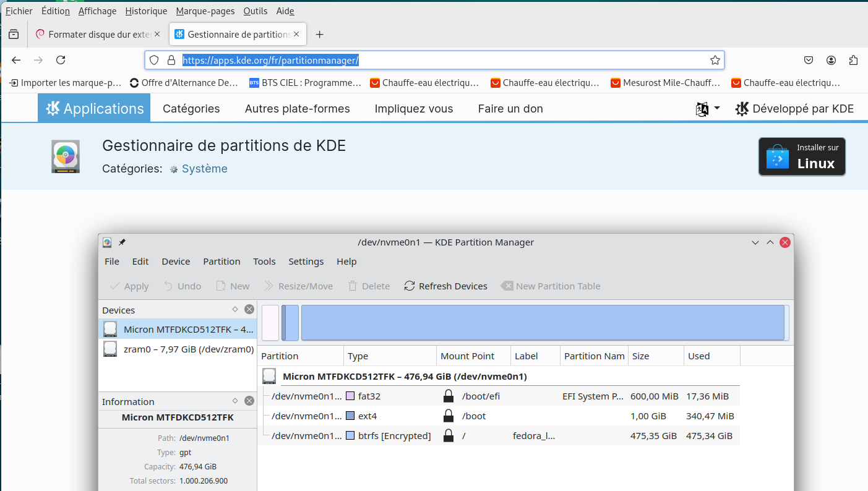
Task: Click the KDE Applications logo button
Action: tap(94, 108)
